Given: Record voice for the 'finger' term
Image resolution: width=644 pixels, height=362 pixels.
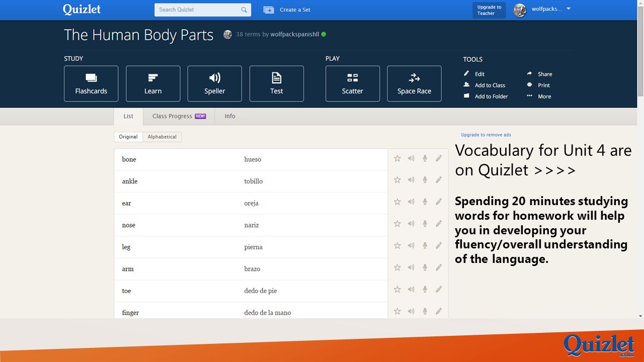Looking at the screenshot, I should (x=425, y=311).
